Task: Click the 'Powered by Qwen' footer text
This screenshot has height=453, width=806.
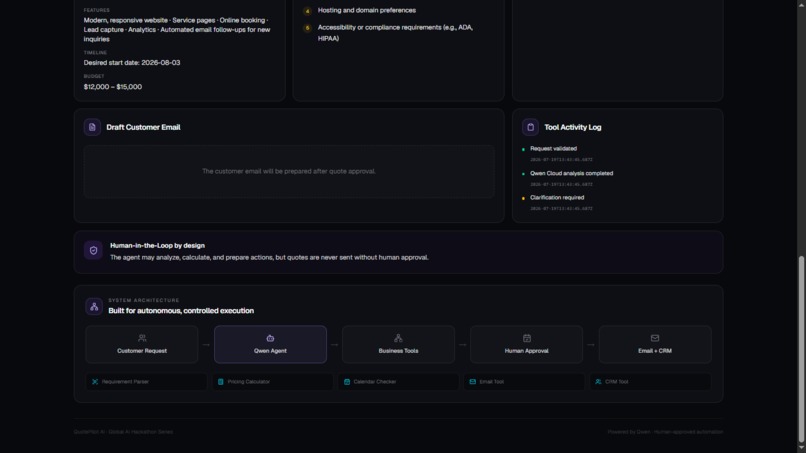Action: [x=629, y=432]
